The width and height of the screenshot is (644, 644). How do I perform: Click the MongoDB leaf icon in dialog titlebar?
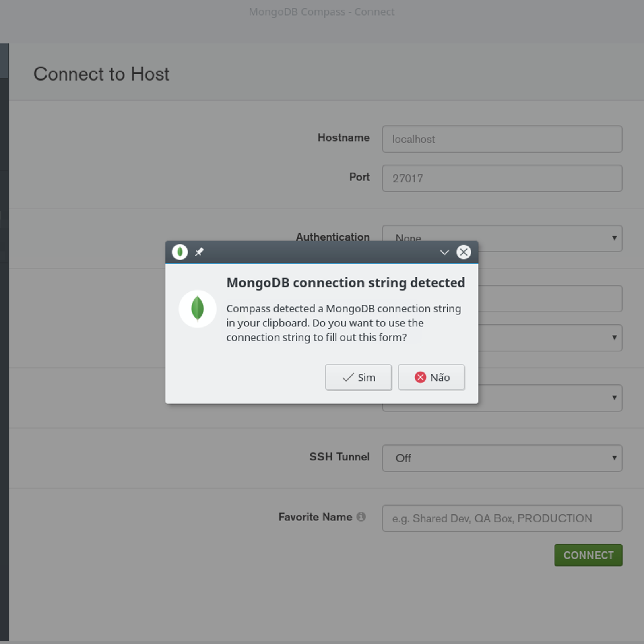180,252
